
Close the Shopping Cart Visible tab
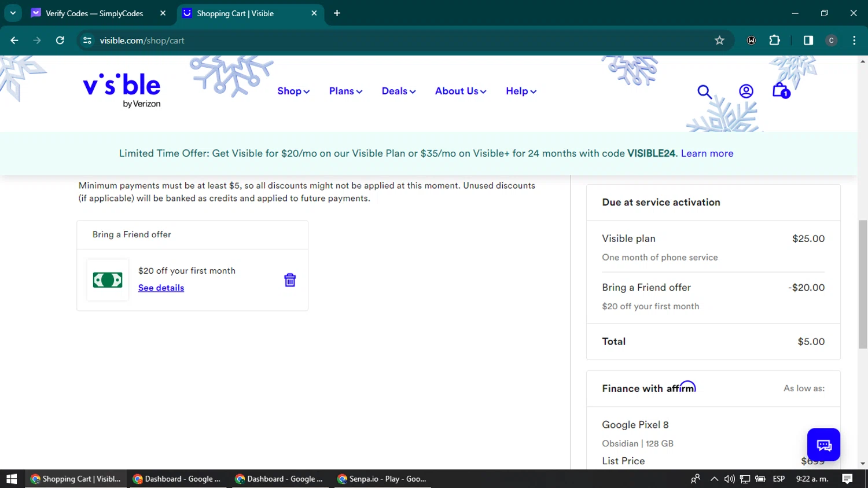click(x=314, y=13)
